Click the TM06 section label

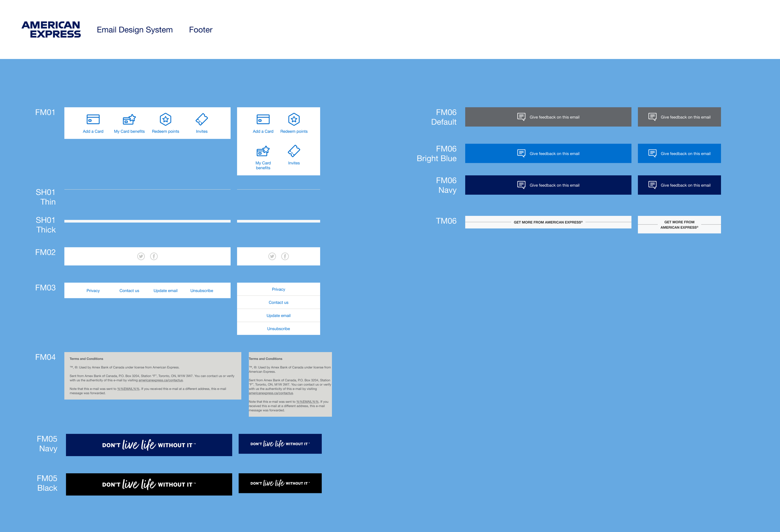[446, 221]
